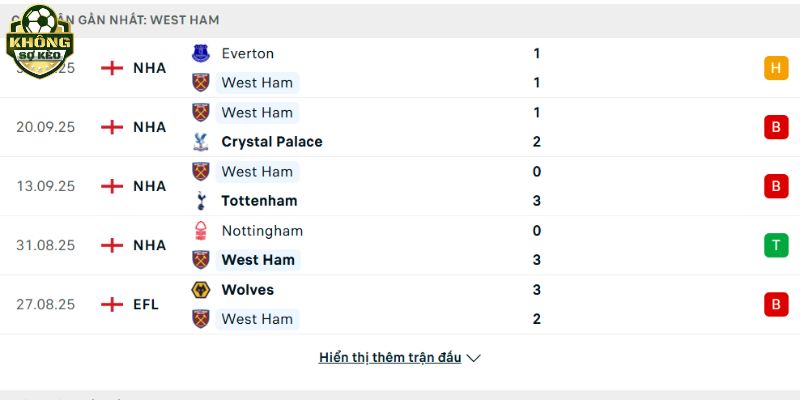This screenshot has height=400, width=800.
Task: Click the "Hiển thị thêm trận đấu" link
Action: point(390,357)
